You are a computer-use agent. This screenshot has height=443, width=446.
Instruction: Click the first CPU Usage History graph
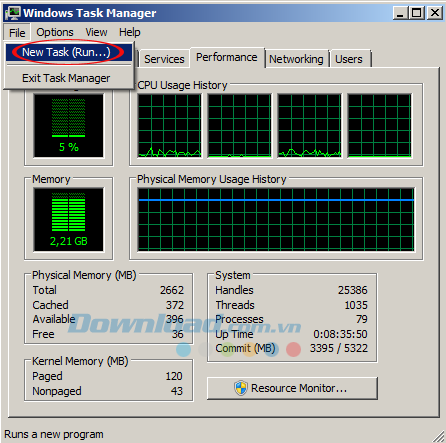170,126
